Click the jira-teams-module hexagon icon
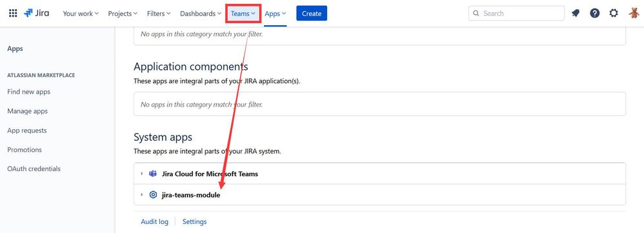 point(153,195)
